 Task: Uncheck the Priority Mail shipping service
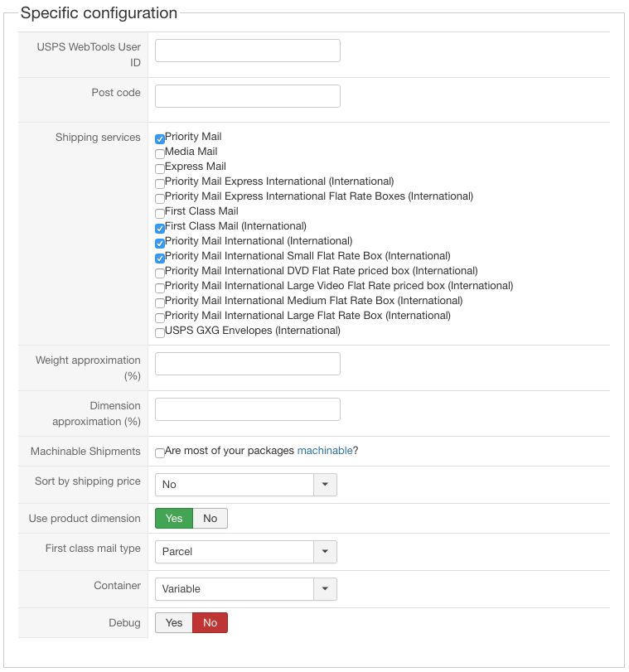pyautogui.click(x=160, y=139)
